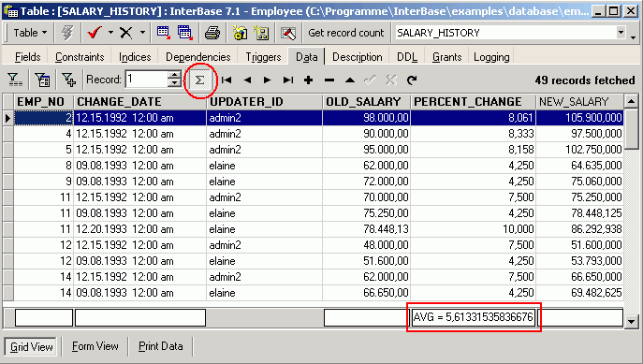Open the AVG footer cell under PERCENT_CHANGE
The image size is (643, 364).
coord(474,317)
